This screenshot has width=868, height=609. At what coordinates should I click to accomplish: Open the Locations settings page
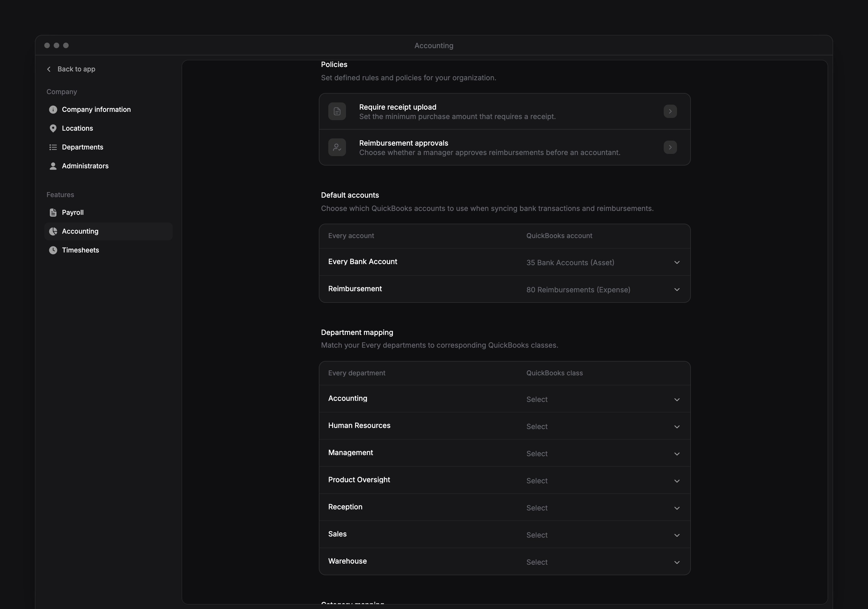(108, 128)
